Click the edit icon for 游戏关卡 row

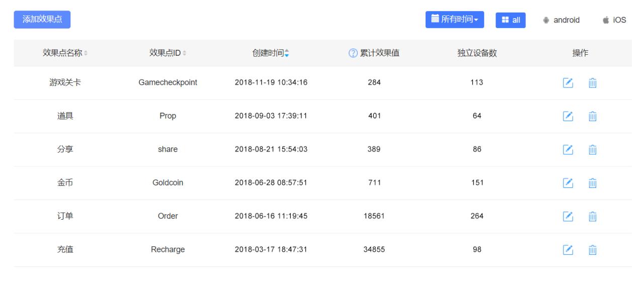[568, 83]
